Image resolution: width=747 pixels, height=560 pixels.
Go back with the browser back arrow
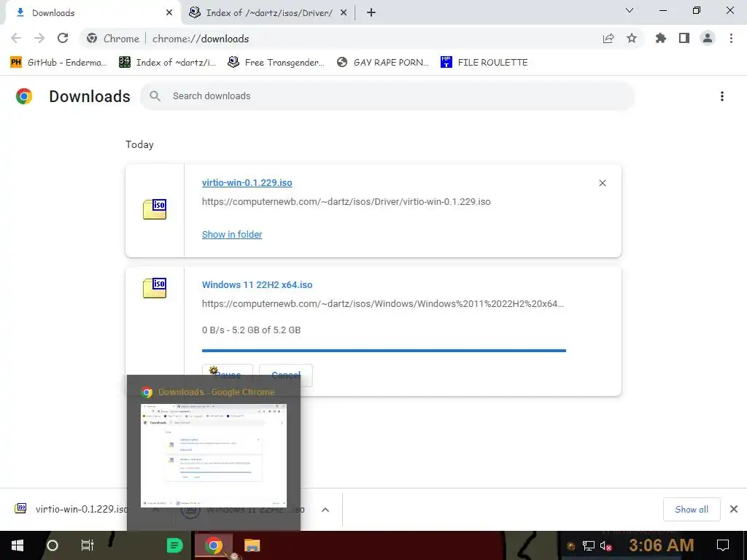click(x=16, y=38)
